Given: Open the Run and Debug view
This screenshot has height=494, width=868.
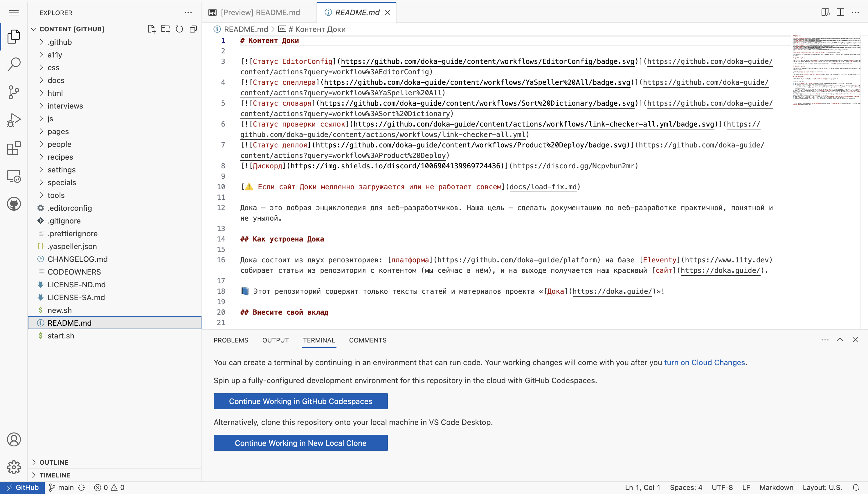Looking at the screenshot, I should coord(14,120).
